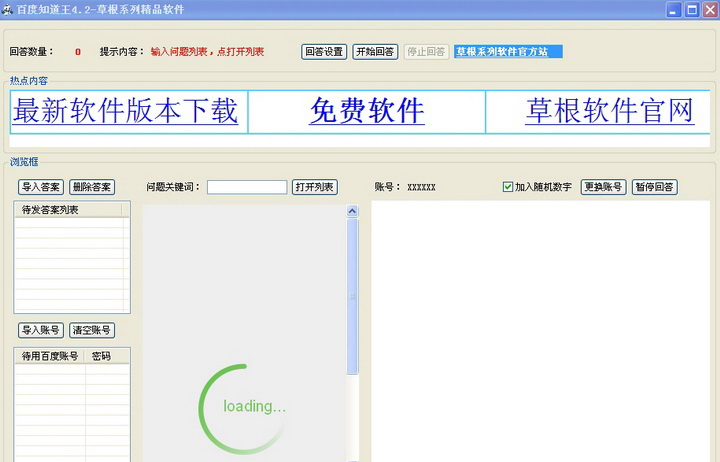Click the disabled 停止回答 button

(x=426, y=52)
